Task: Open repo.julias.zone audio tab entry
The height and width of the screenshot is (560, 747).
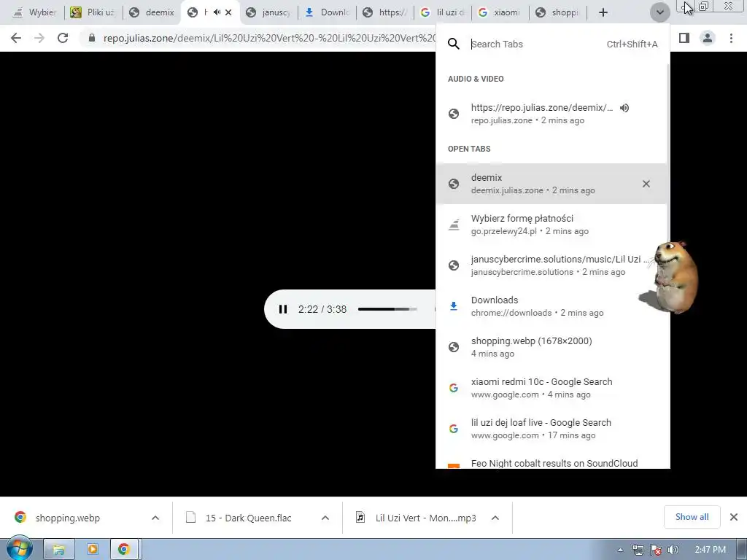Action: (551, 113)
